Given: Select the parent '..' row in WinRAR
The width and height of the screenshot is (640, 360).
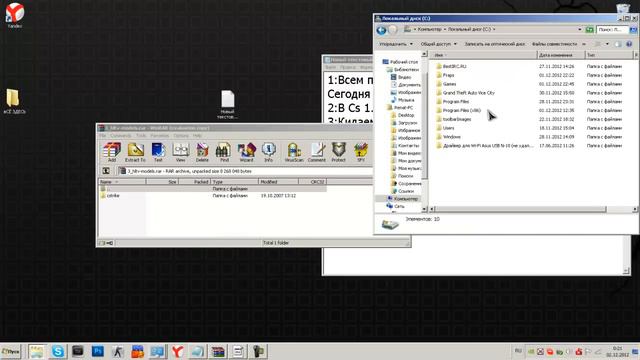Looking at the screenshot, I should 212,189.
